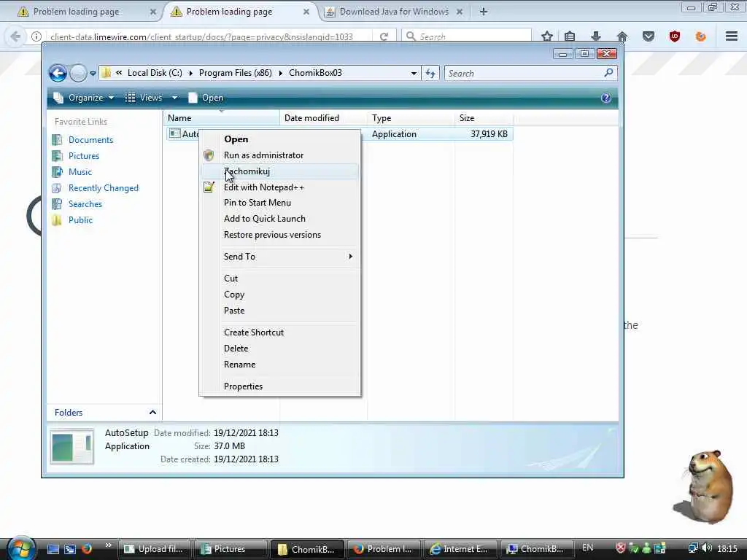Viewport: 747px width, 560px height.
Task: Click the Explorer search magnifier icon
Action: pos(608,73)
